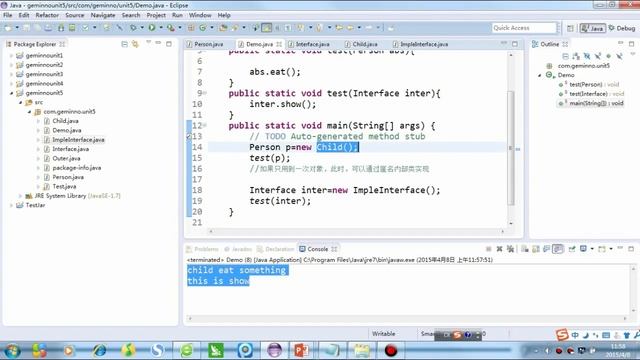Click the Terminate icon in Console
Screen dimensions: 640x360
point(489,249)
